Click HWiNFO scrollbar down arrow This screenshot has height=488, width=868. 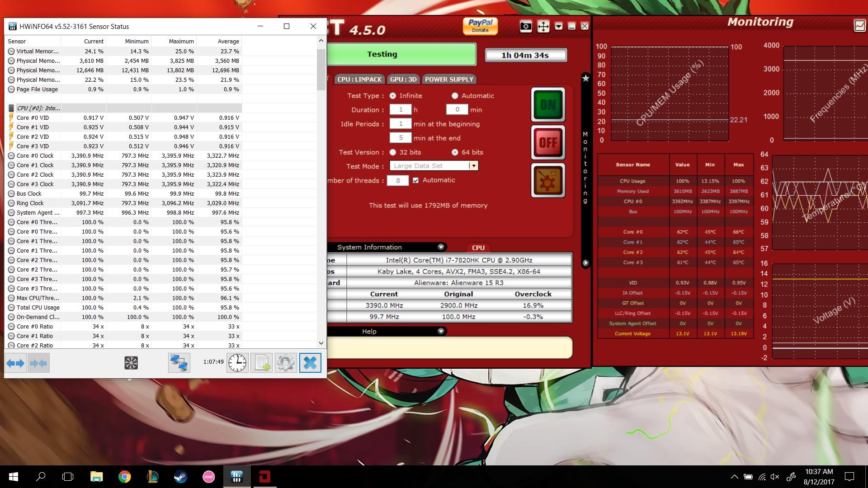pyautogui.click(x=321, y=343)
